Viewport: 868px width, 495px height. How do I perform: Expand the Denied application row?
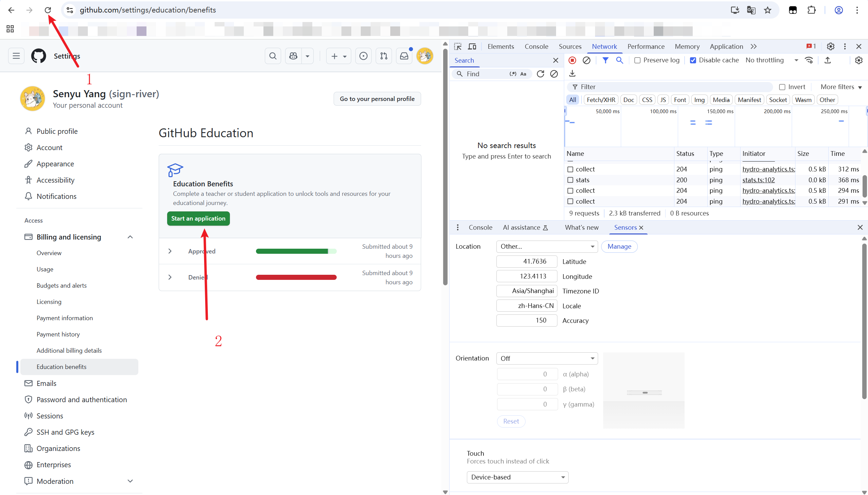(170, 277)
